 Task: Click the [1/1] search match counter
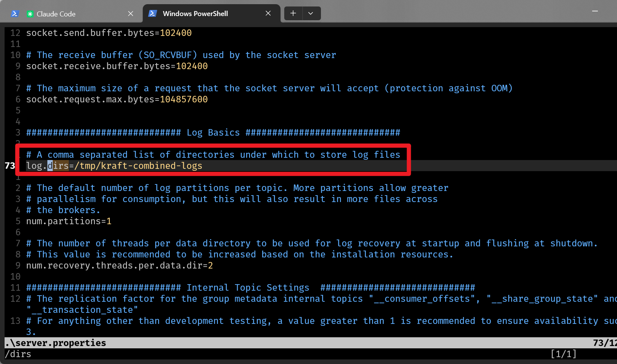tap(563, 354)
